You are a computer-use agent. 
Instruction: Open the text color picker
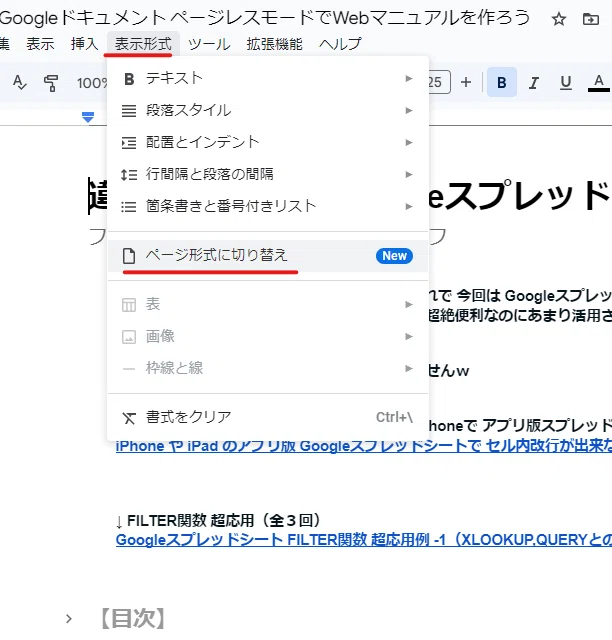[599, 83]
